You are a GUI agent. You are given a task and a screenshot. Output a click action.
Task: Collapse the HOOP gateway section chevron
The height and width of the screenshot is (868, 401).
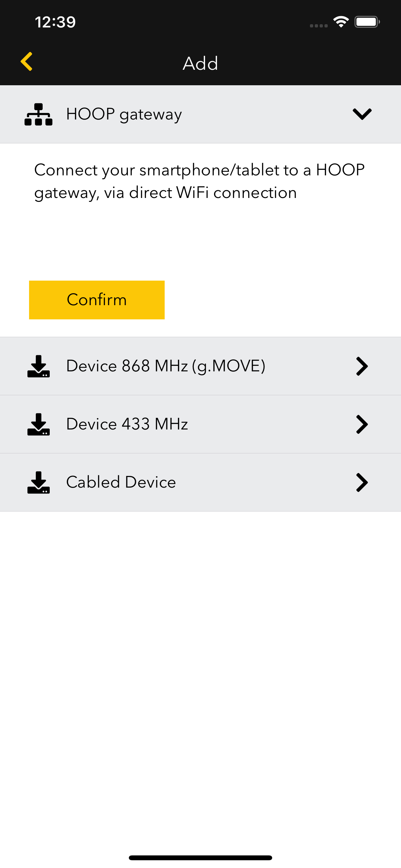(362, 114)
